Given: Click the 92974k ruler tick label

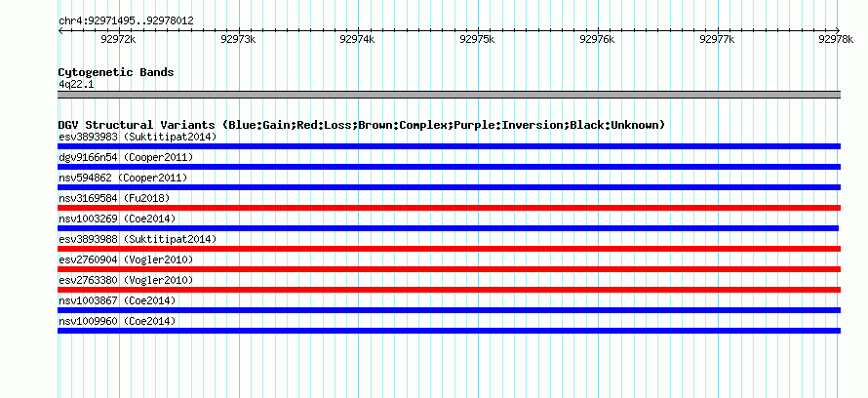Looking at the screenshot, I should 357,39.
